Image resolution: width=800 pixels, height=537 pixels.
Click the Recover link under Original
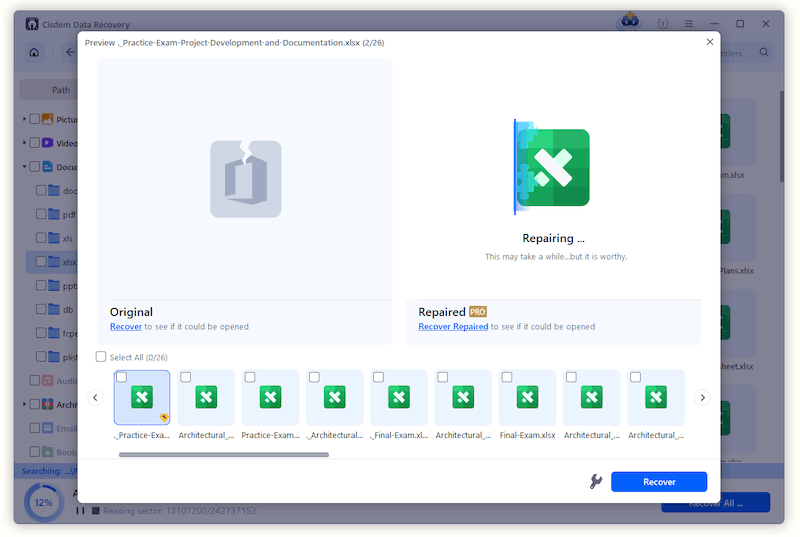pos(126,326)
